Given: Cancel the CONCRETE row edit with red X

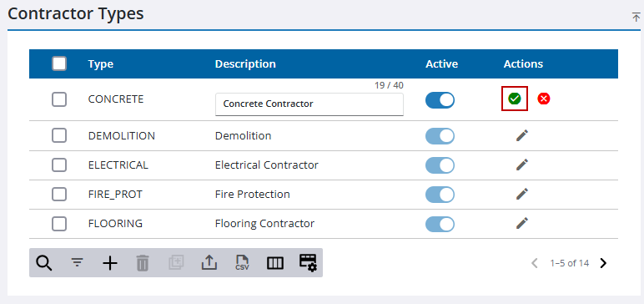Looking at the screenshot, I should coord(544,99).
